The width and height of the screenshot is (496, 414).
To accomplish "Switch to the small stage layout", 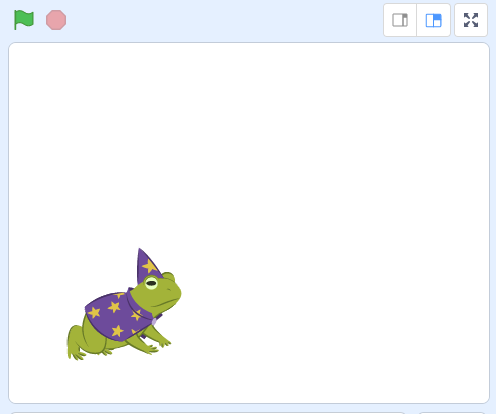I will (400, 20).
